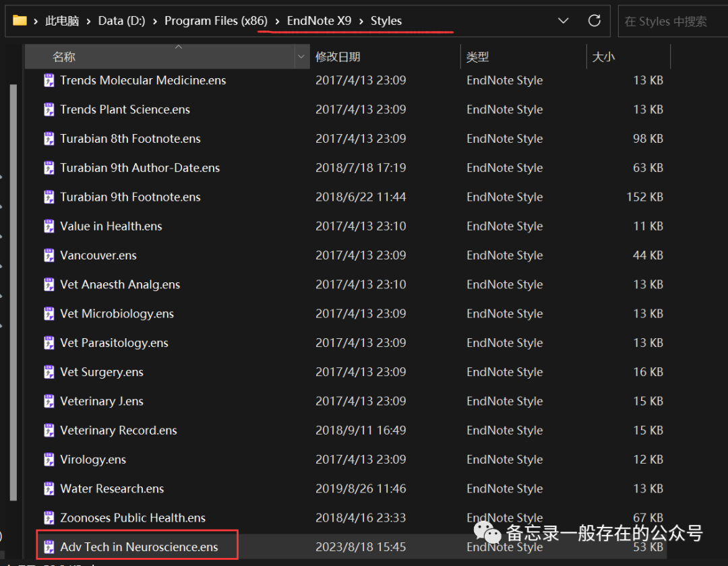Select file Virology.ens
The height and width of the screenshot is (566, 728).
click(93, 460)
